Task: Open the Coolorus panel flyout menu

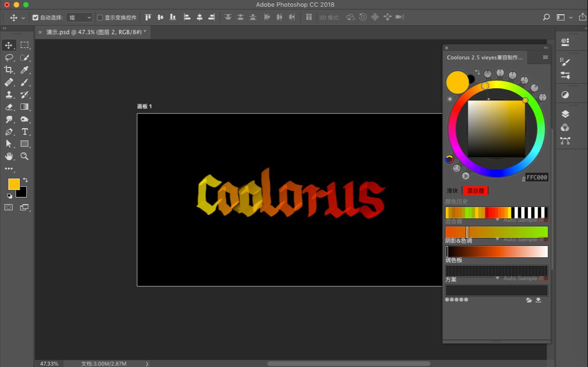Action: [545, 57]
